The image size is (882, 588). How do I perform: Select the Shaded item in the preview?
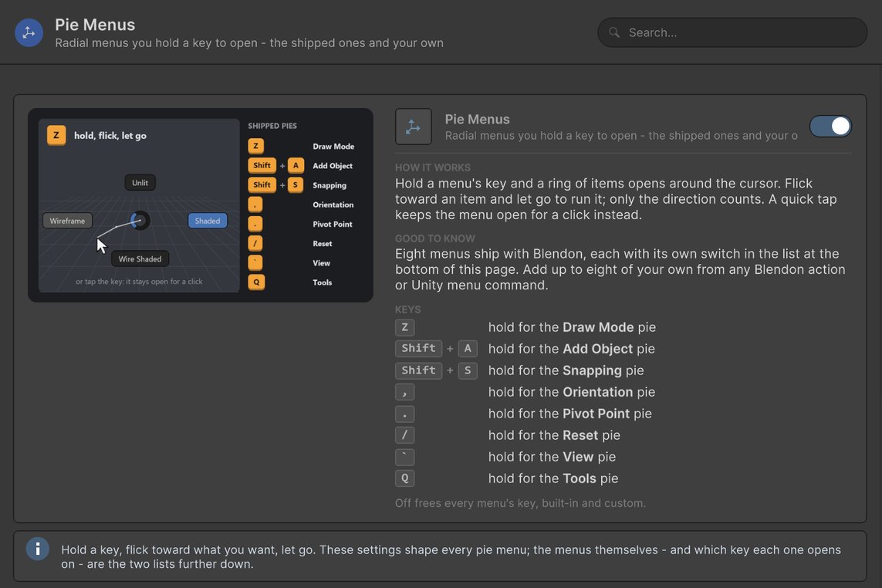click(208, 221)
